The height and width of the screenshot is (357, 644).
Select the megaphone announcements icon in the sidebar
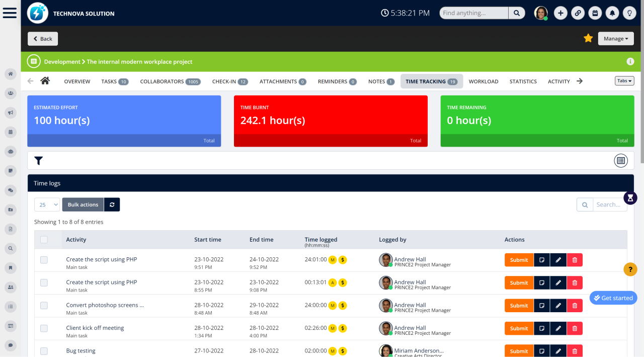11,112
